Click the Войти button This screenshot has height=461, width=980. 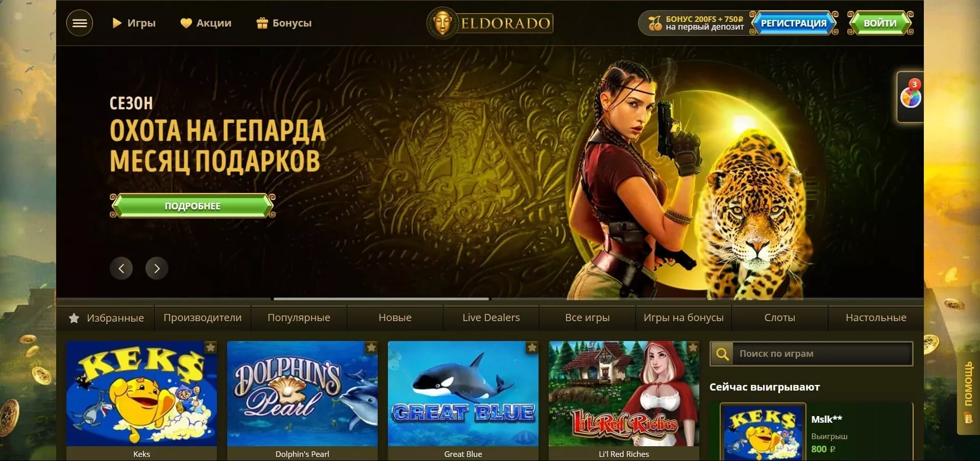pyautogui.click(x=880, y=23)
